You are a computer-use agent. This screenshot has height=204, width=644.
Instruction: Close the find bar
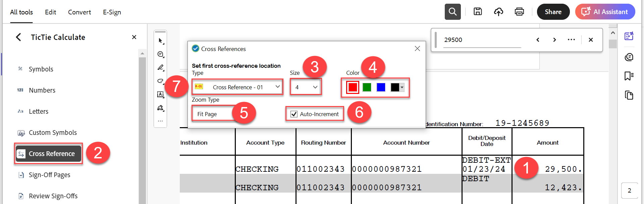click(x=591, y=40)
